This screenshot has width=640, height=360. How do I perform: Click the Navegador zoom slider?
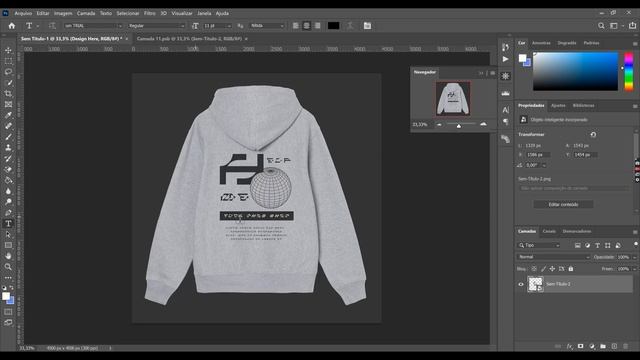coord(461,124)
